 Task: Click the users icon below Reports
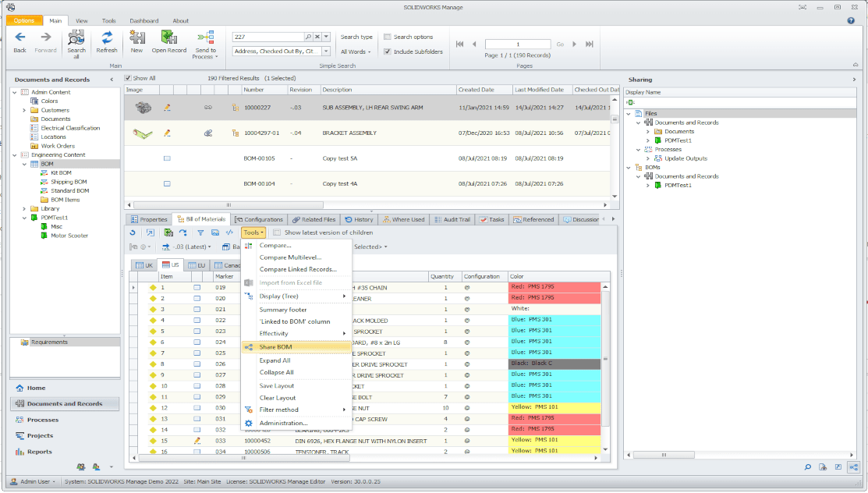coord(81,467)
